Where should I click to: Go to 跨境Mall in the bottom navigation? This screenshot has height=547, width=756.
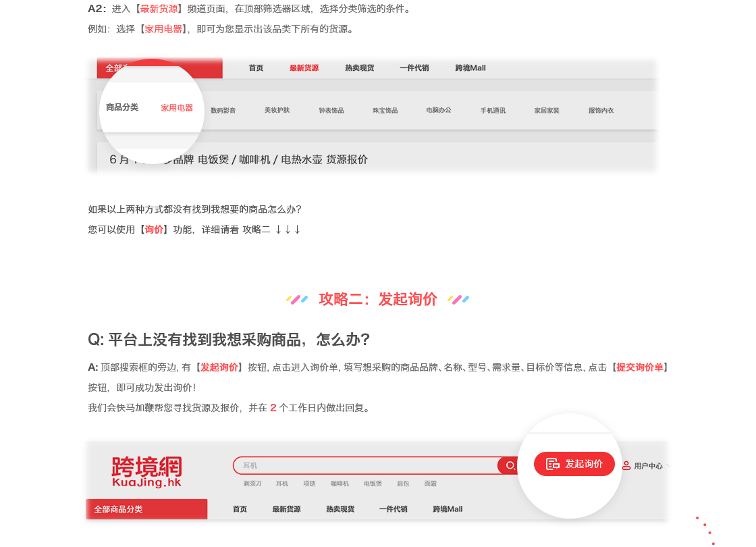(448, 509)
